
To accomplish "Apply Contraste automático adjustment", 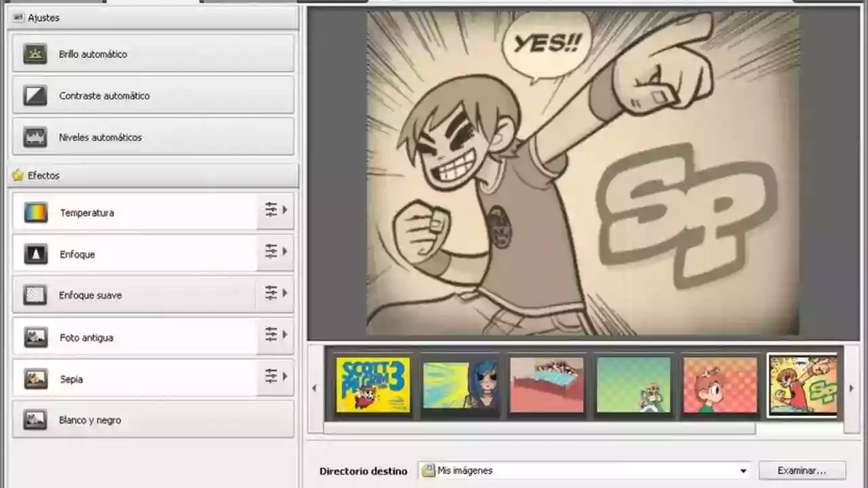I will (x=153, y=96).
